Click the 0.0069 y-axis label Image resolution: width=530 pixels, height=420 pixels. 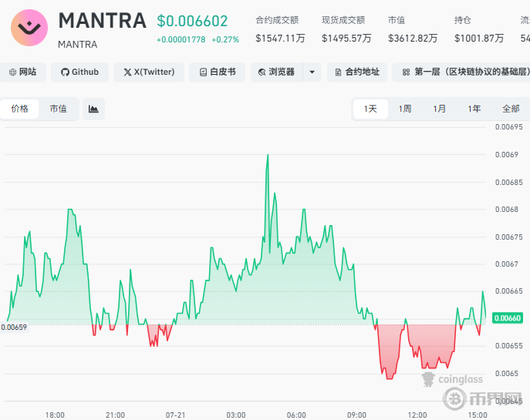pyautogui.click(x=506, y=155)
